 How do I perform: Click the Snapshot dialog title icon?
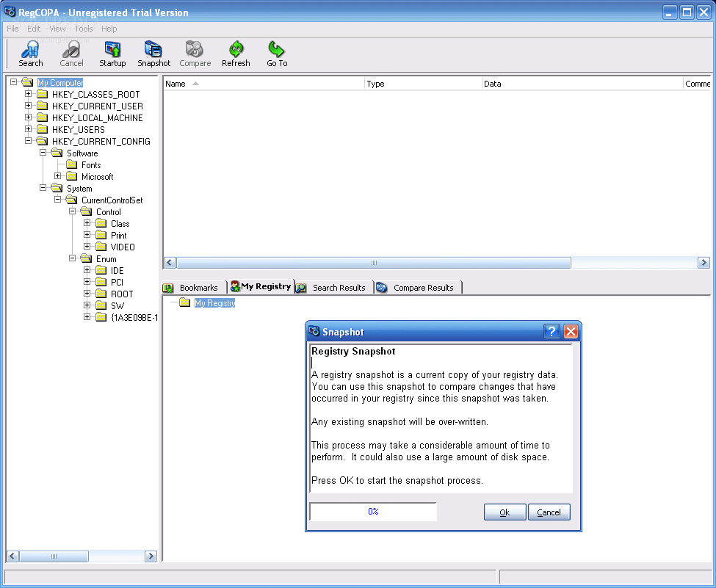pos(314,331)
